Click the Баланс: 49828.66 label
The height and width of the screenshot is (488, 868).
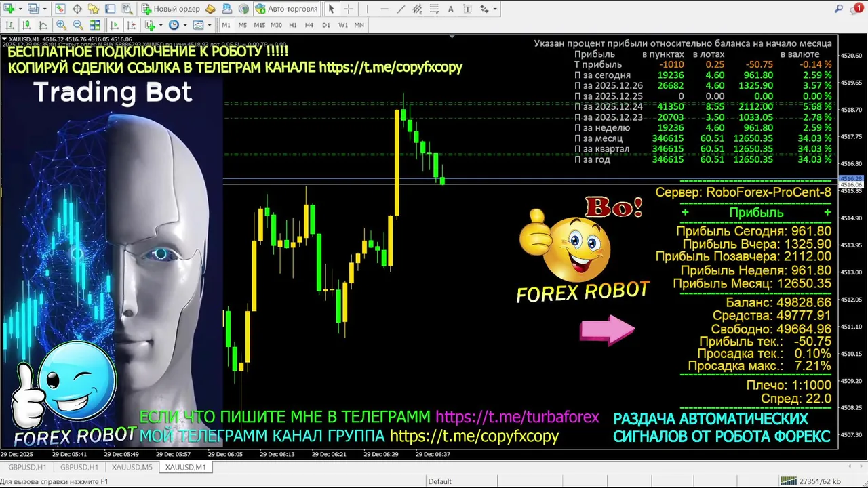(x=778, y=302)
